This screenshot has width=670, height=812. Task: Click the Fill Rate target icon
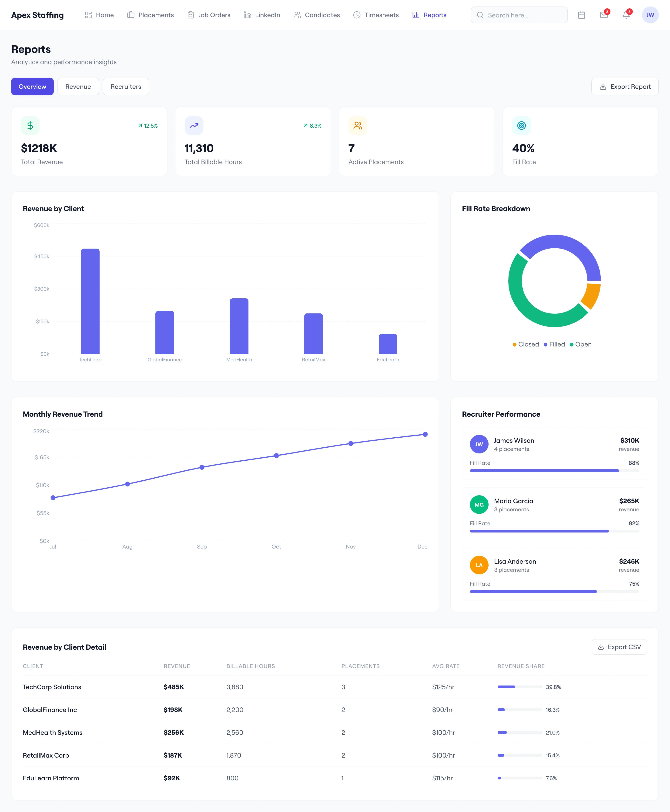(521, 125)
